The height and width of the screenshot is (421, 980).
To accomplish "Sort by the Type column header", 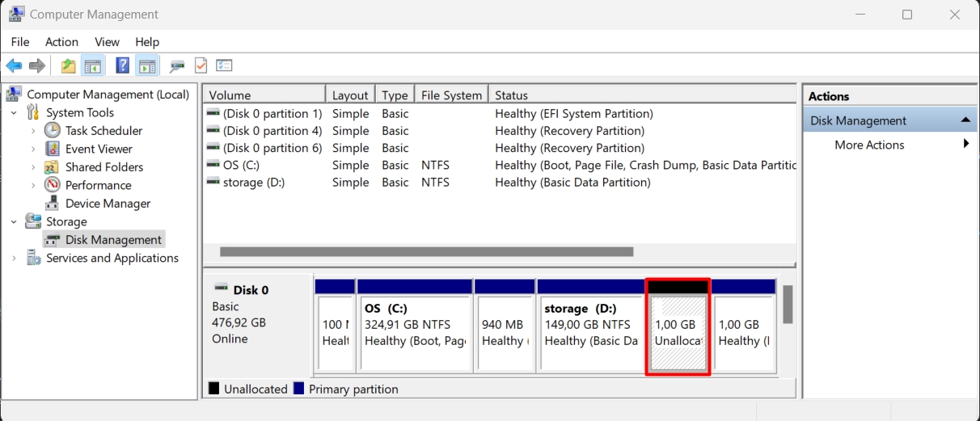I will 395,95.
